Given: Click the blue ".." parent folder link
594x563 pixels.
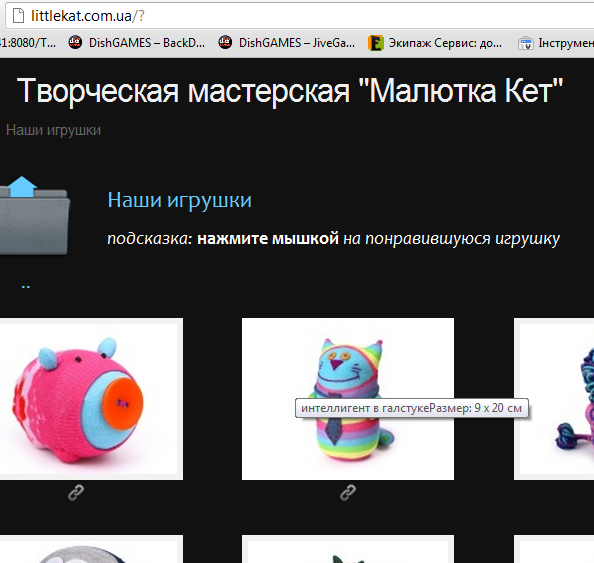Looking at the screenshot, I should click(26, 286).
